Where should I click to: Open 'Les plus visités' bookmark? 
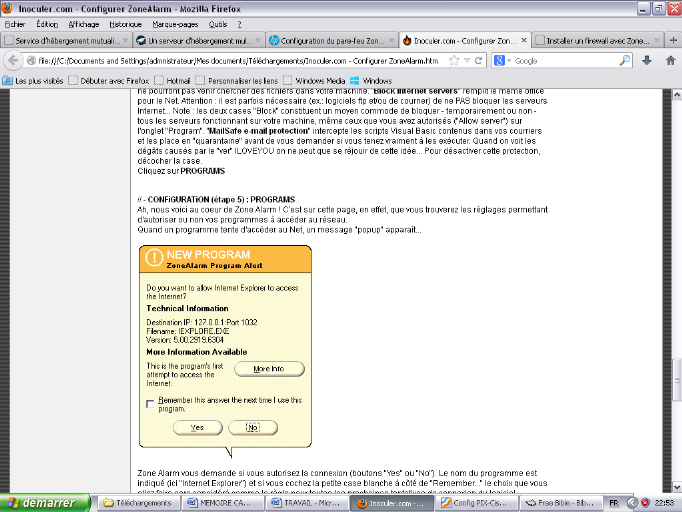pyautogui.click(x=33, y=80)
